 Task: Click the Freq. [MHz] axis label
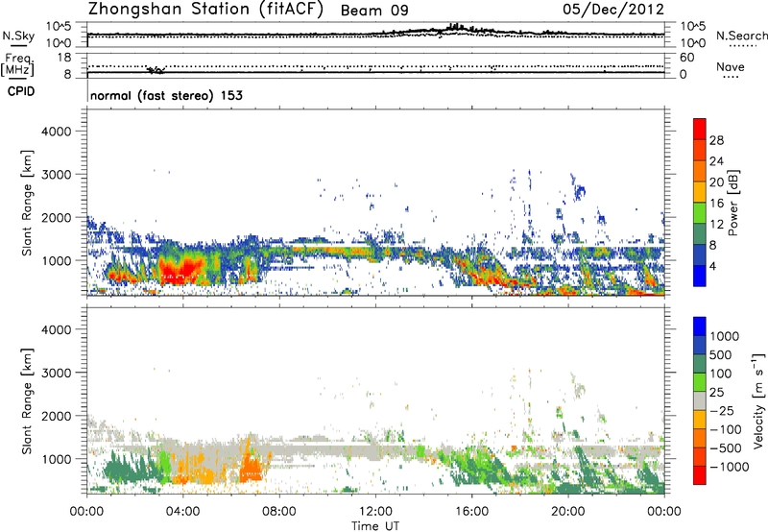17,65
